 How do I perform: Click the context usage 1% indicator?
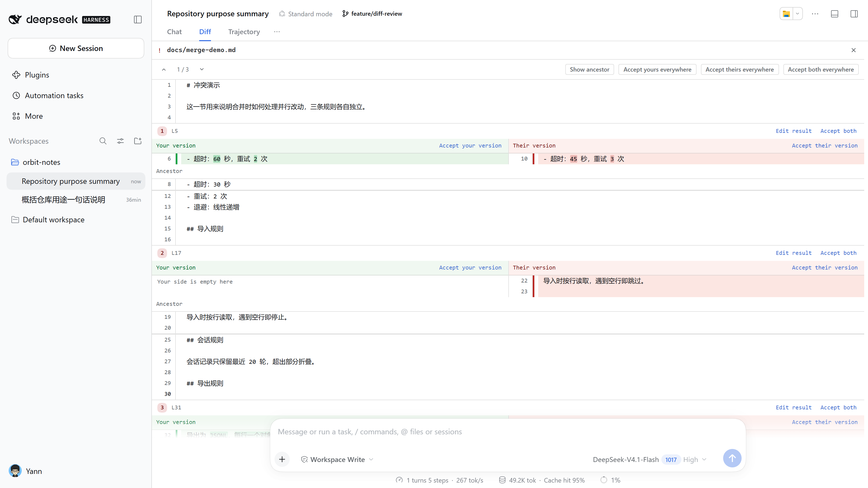tap(610, 480)
